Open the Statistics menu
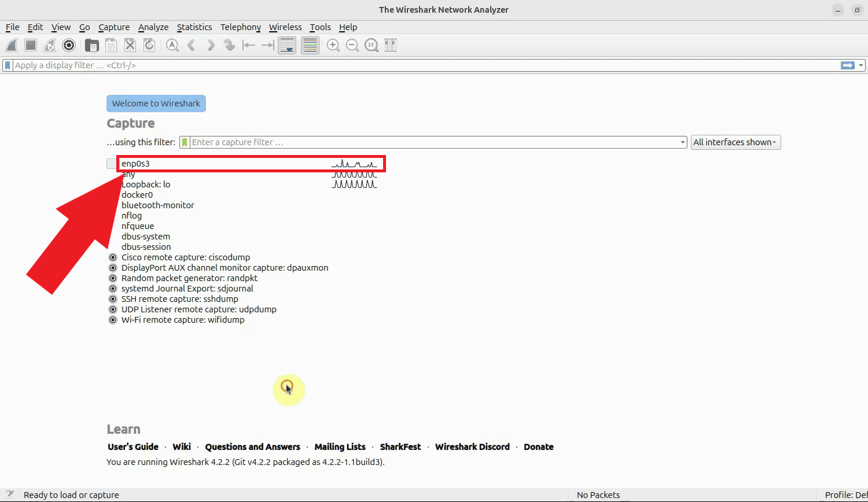The width and height of the screenshot is (868, 502). pyautogui.click(x=194, y=27)
